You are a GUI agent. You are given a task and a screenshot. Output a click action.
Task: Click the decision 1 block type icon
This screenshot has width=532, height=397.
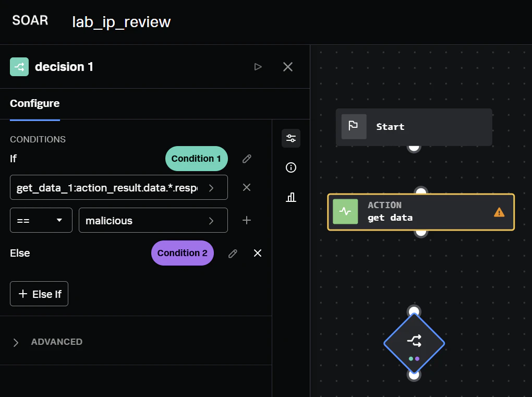tap(19, 67)
